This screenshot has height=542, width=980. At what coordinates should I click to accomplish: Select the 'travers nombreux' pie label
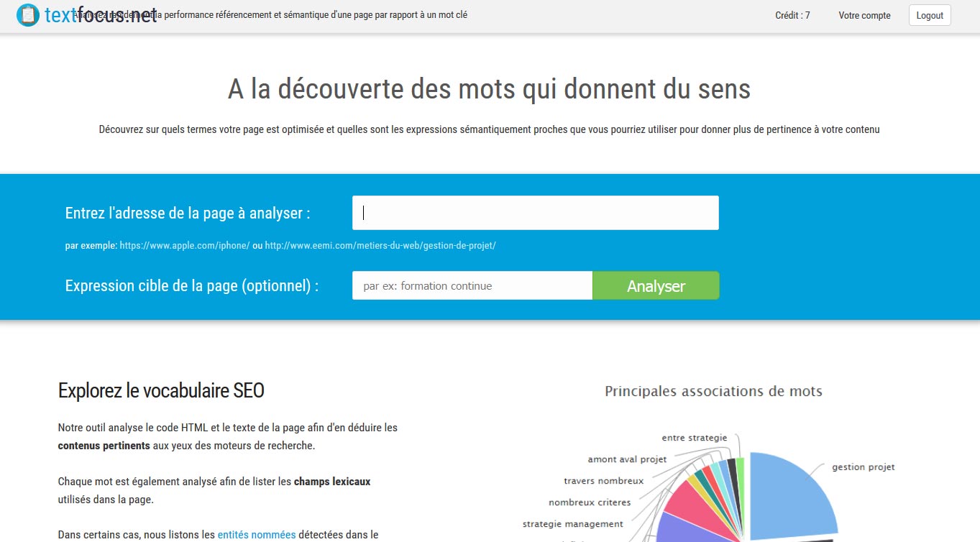coord(603,481)
